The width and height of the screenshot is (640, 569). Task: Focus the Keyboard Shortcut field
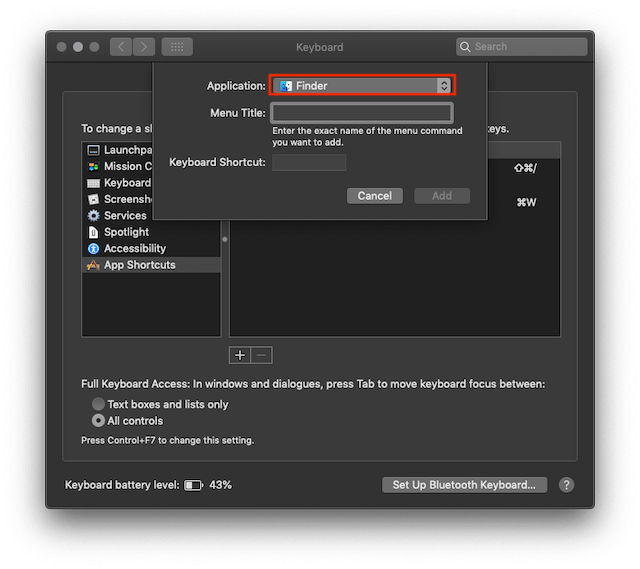point(309,162)
